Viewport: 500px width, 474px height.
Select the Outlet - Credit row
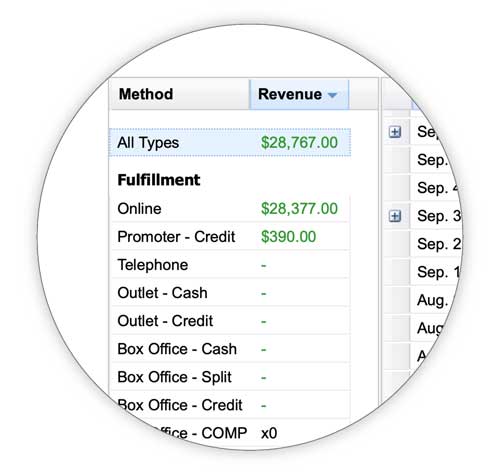230,321
